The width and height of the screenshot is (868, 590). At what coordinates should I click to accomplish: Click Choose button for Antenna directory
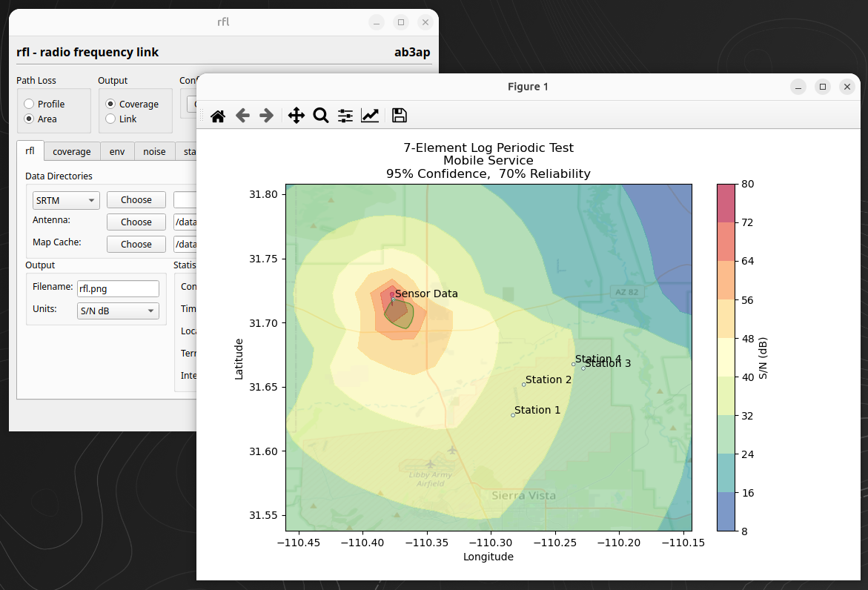tap(136, 222)
